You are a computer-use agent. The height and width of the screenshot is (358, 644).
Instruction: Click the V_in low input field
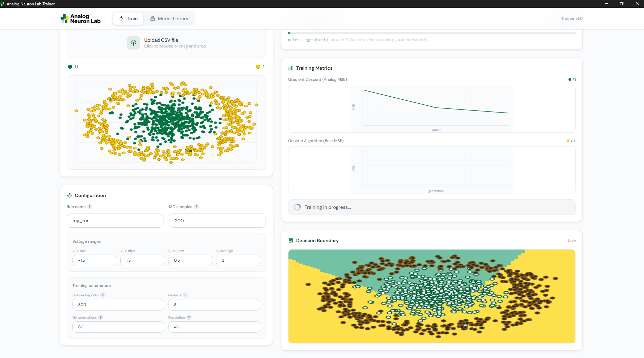[x=94, y=260]
